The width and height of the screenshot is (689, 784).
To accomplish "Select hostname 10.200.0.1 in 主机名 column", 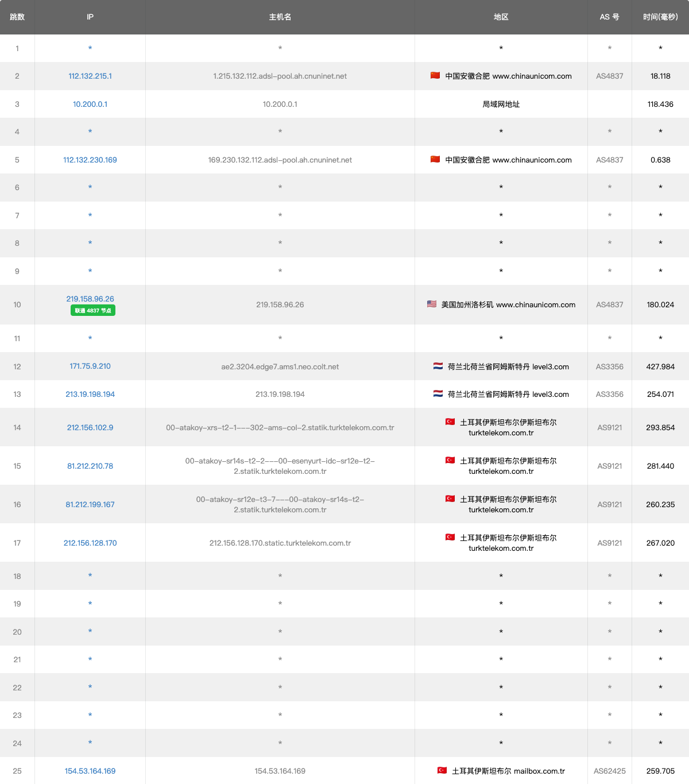I will point(280,104).
